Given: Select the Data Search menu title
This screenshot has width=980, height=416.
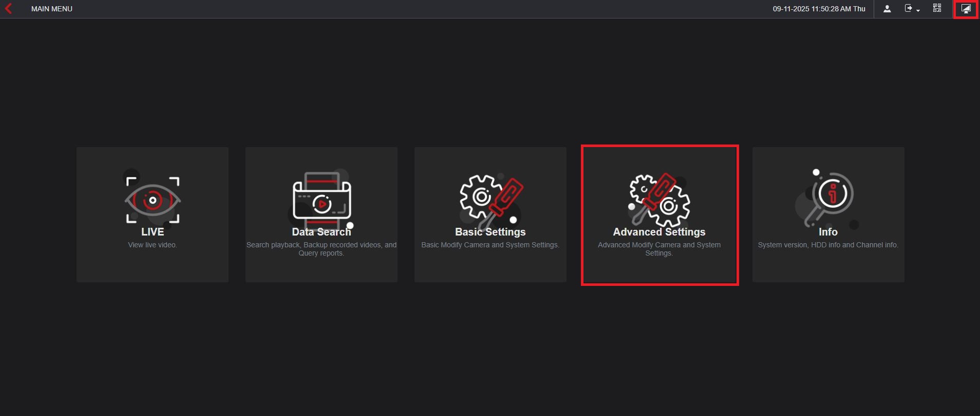Looking at the screenshot, I should coord(322,232).
